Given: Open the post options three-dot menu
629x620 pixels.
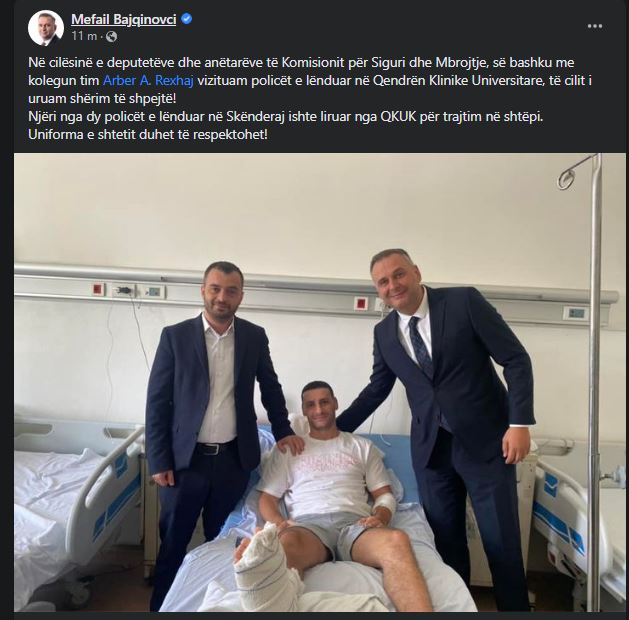Looking at the screenshot, I should [595, 26].
